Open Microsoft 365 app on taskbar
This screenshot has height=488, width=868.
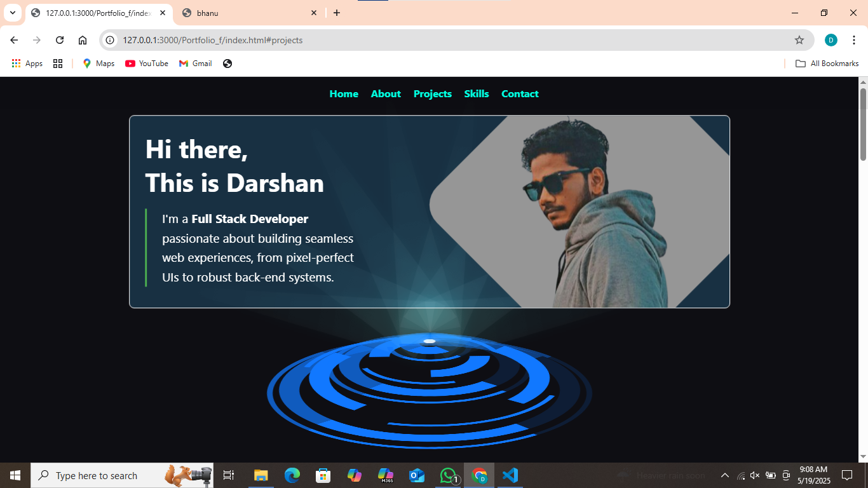386,475
